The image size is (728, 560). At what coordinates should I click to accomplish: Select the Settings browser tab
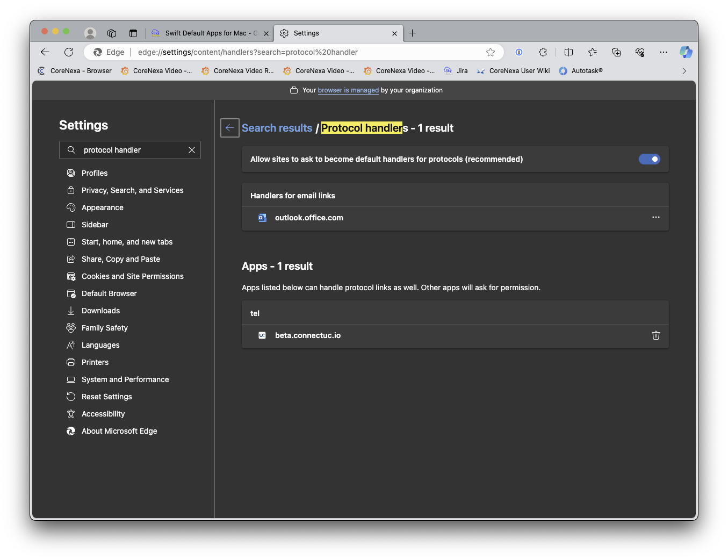pyautogui.click(x=338, y=33)
